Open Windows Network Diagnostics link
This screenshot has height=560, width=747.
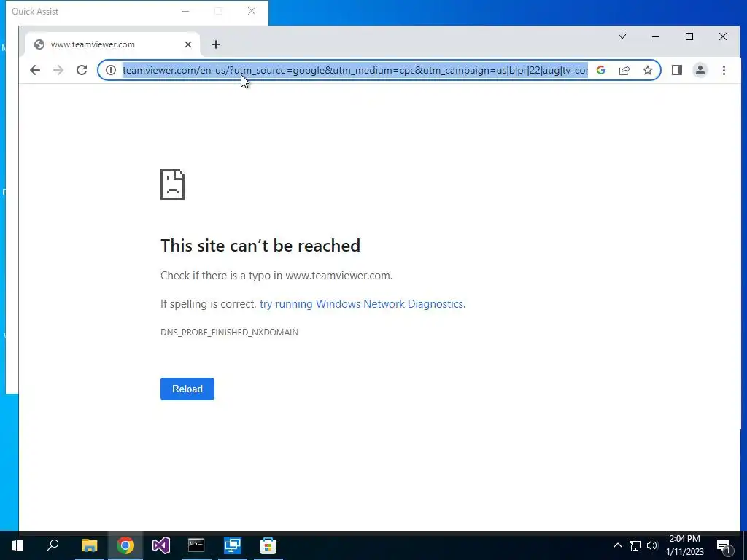(x=362, y=304)
